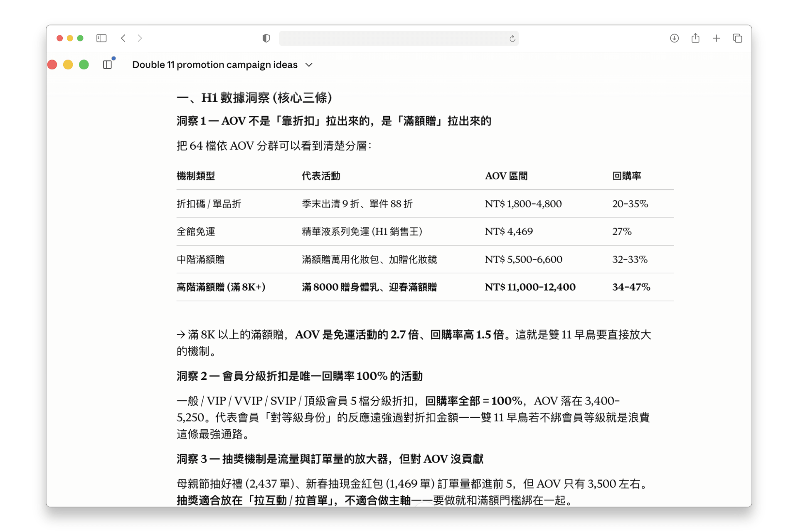The height and width of the screenshot is (532, 798).
Task: Click the browser address bar
Action: pyautogui.click(x=399, y=38)
